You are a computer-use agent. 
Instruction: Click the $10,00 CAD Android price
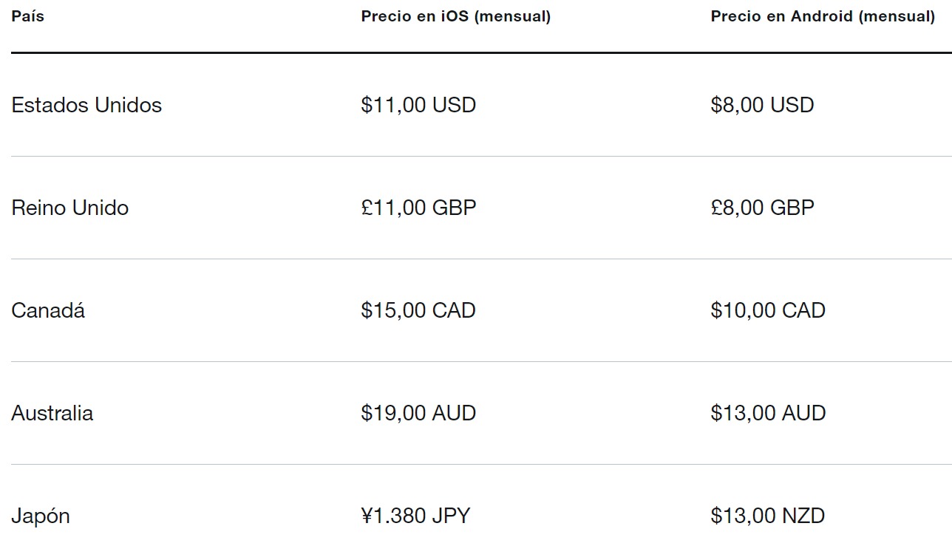click(768, 310)
